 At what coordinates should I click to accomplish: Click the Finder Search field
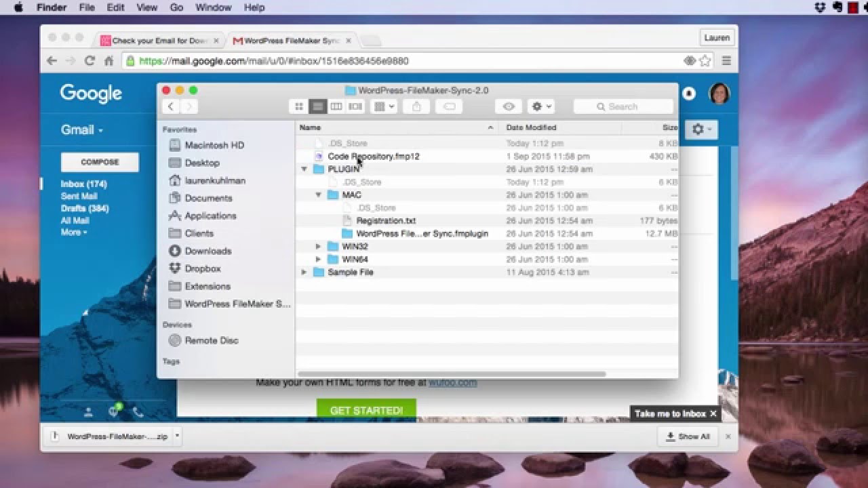coord(623,106)
